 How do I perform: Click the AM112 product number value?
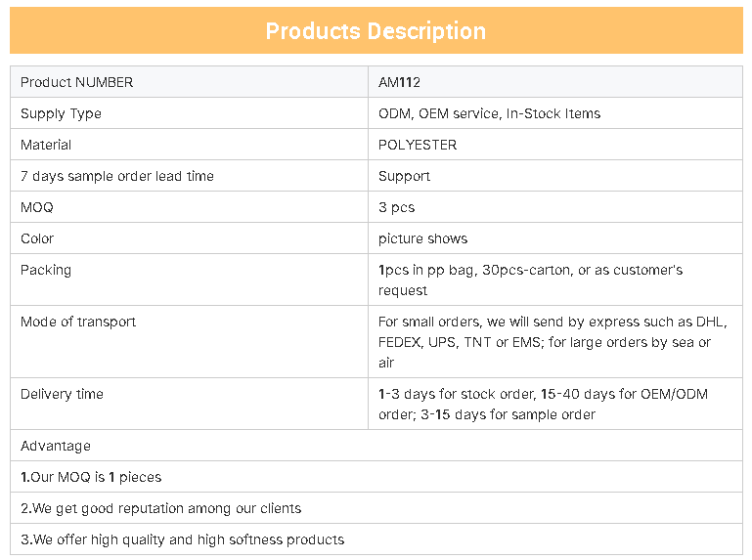(x=399, y=82)
